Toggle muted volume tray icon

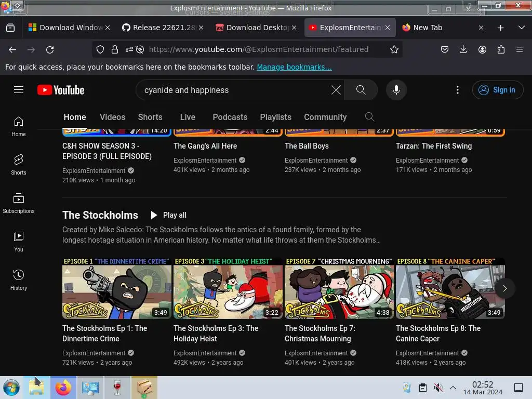[438, 388]
